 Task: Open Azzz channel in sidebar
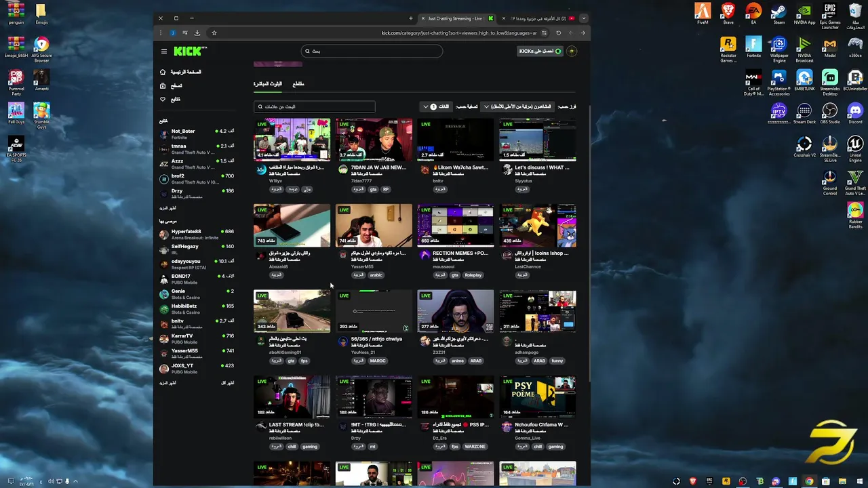[x=197, y=164]
